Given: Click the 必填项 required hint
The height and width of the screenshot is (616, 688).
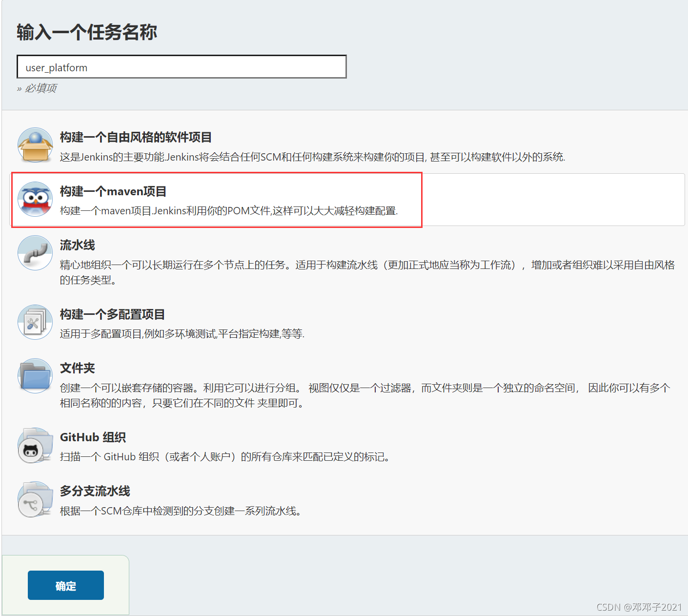Looking at the screenshot, I should click(x=37, y=88).
